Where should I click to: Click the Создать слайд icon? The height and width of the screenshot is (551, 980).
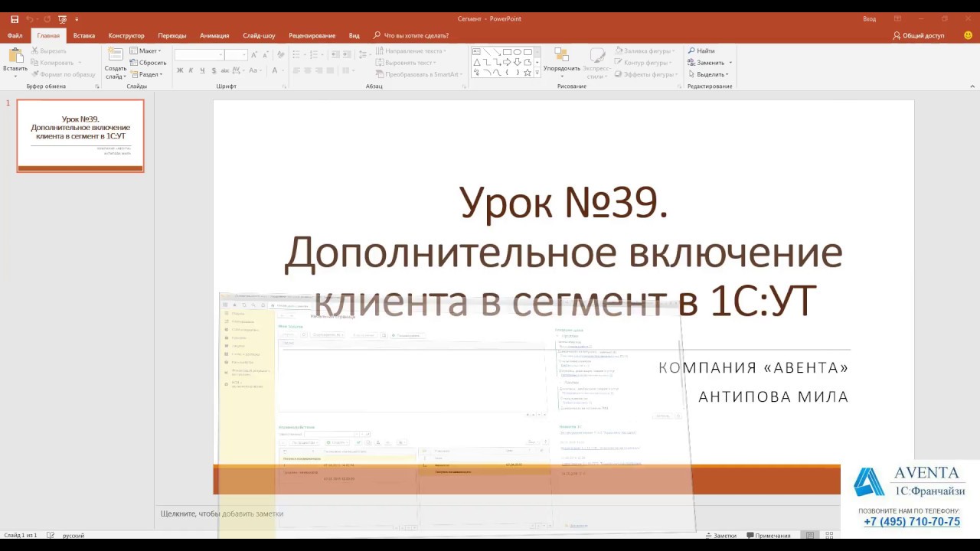[116, 54]
